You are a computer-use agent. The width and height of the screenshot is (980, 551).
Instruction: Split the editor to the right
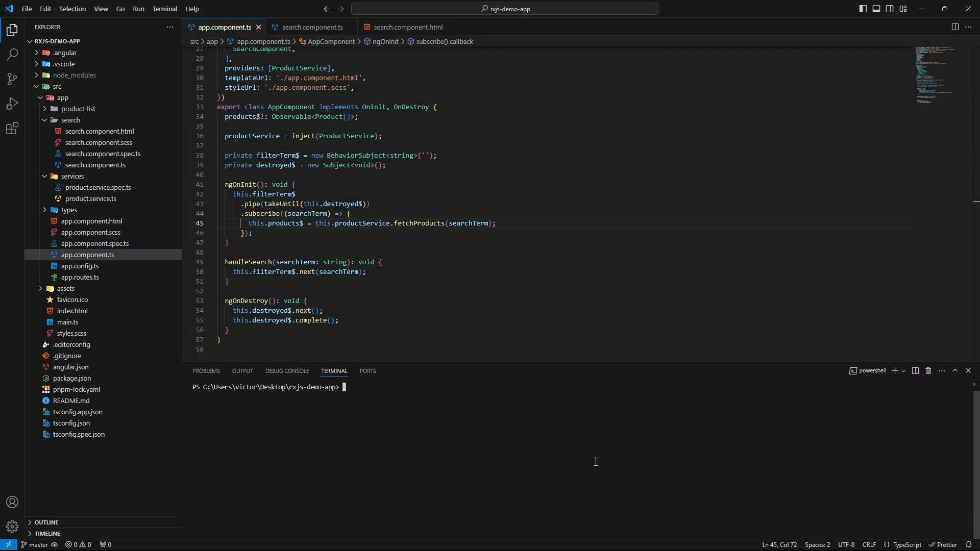tap(955, 27)
